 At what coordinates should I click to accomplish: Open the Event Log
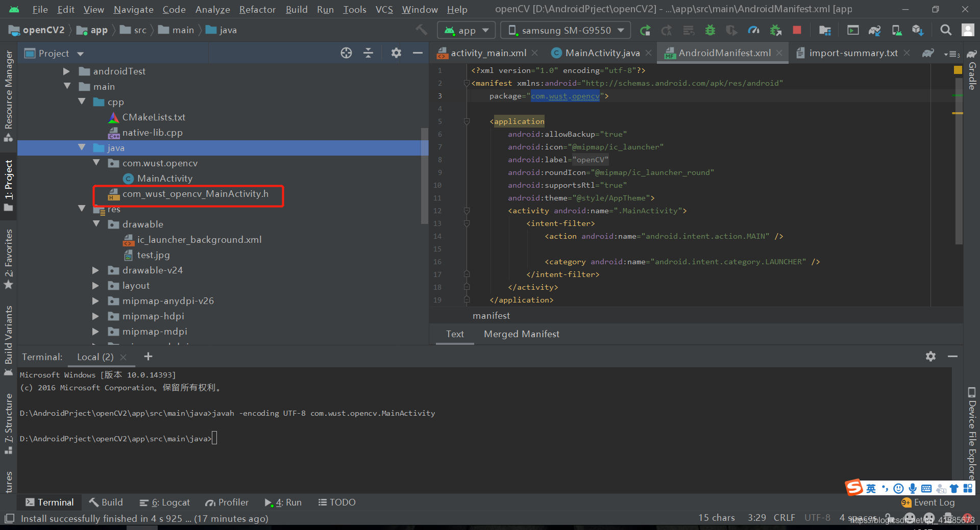click(928, 502)
